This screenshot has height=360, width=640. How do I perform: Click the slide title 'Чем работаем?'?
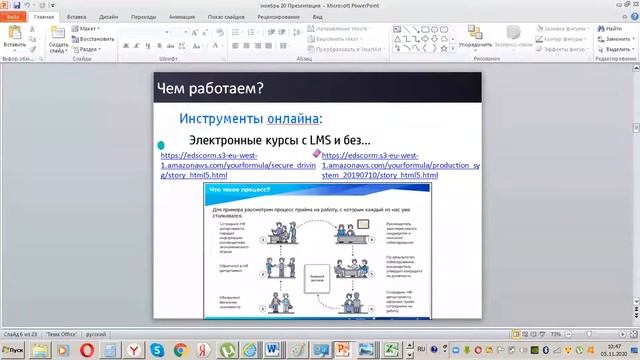(210, 88)
